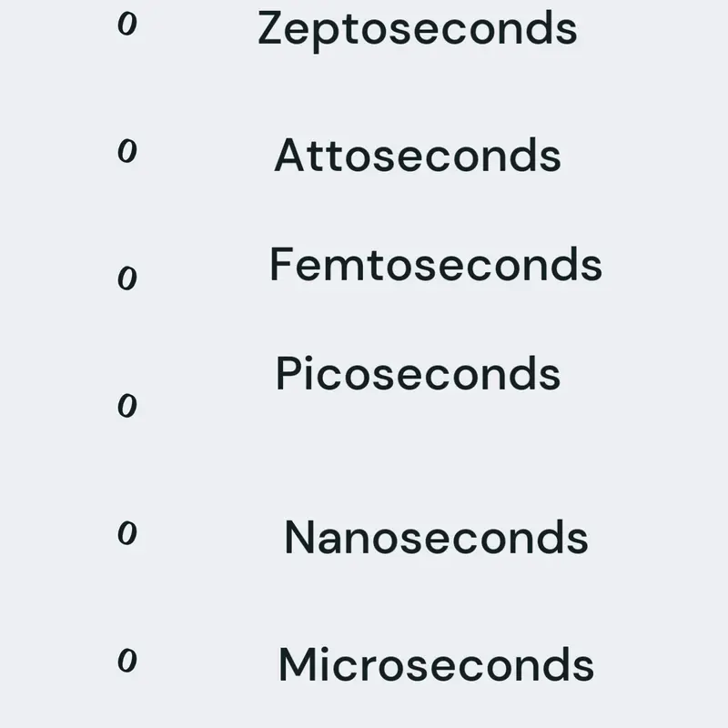Viewport: 728px width, 728px height.
Task: Choose the unit label beginning with Pico
Action: tap(418, 373)
